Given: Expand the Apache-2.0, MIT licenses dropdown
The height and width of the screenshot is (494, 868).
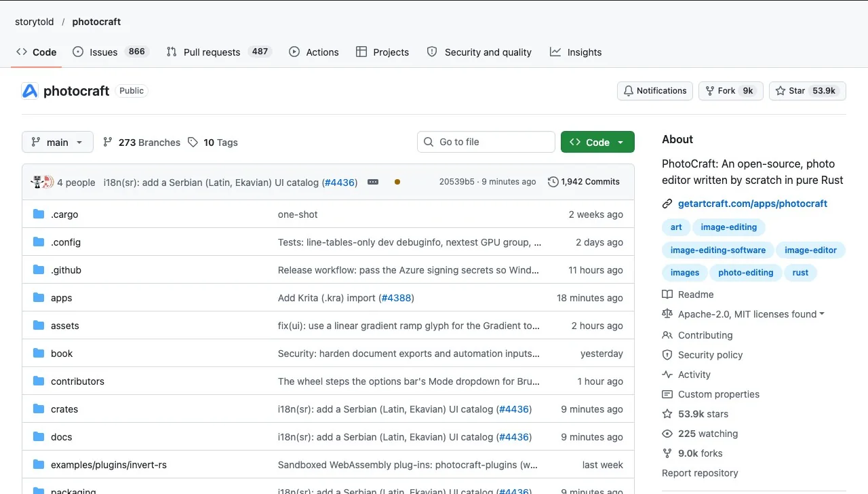Looking at the screenshot, I should pos(751,314).
